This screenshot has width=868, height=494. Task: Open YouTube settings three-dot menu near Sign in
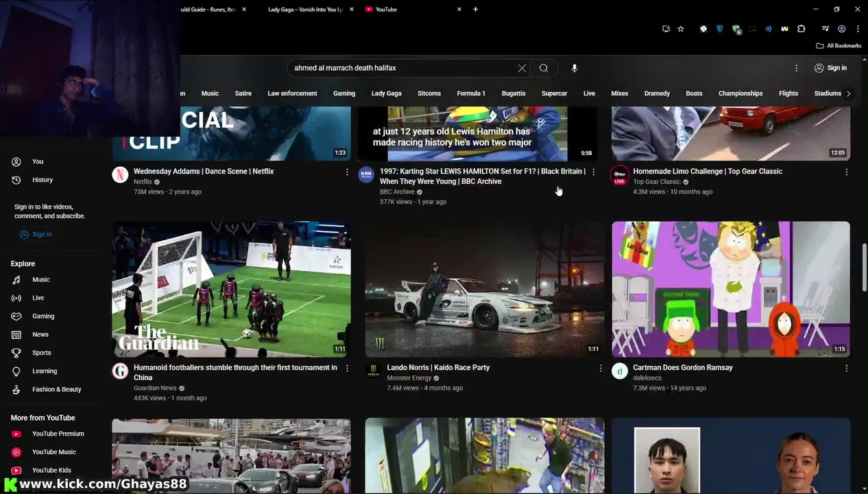coord(796,68)
